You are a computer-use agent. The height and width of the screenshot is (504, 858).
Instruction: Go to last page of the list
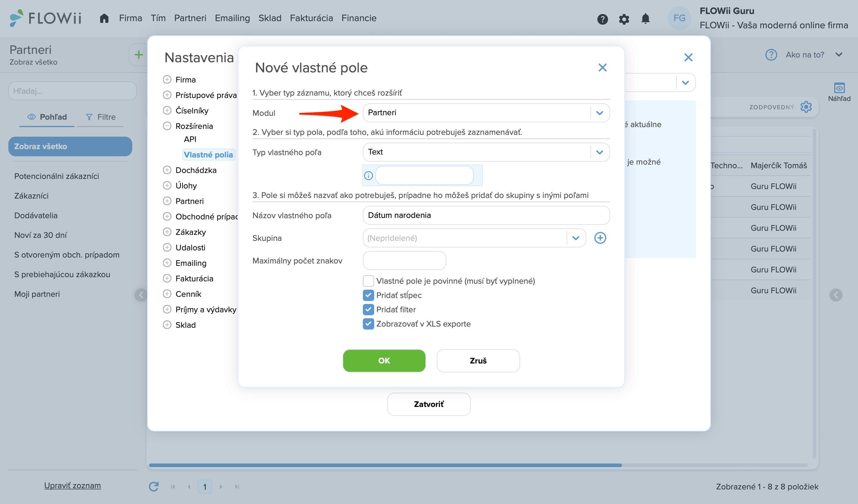(237, 487)
